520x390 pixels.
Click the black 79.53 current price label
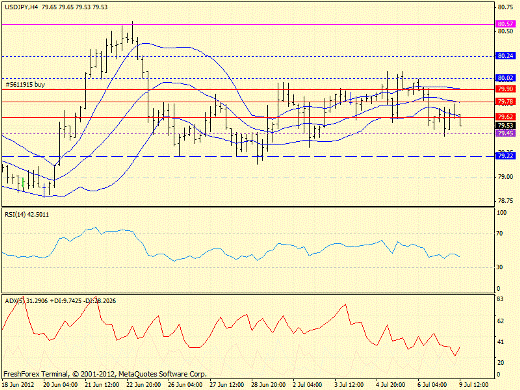(505, 126)
